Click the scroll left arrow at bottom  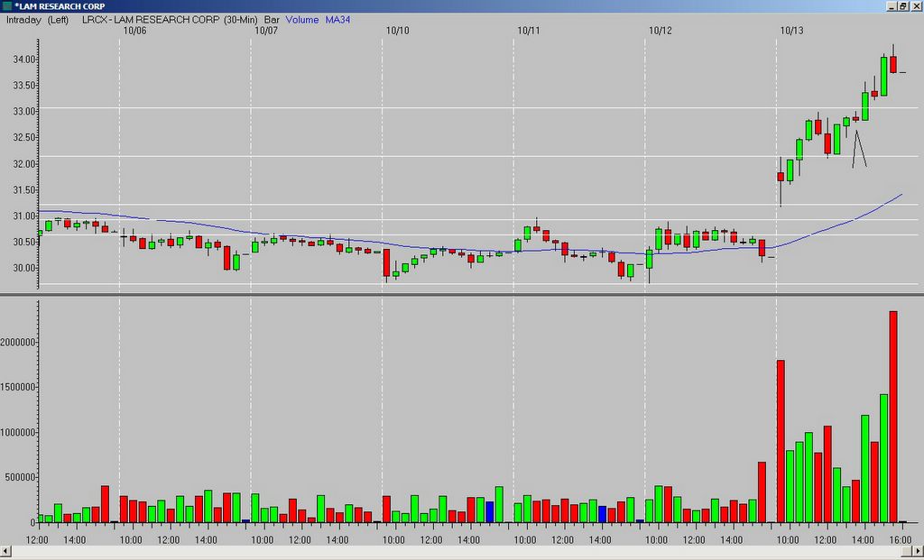(x=6, y=550)
